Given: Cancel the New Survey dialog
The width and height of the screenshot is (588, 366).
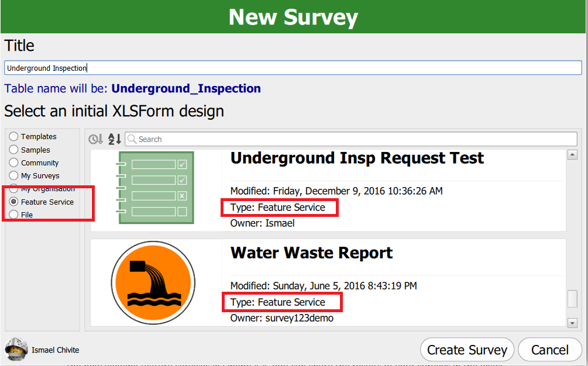Looking at the screenshot, I should 550,350.
